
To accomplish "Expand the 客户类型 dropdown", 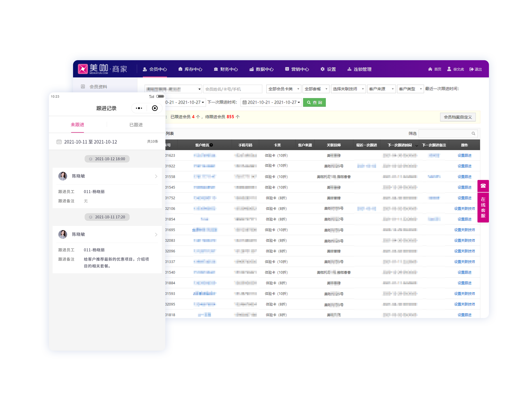I will pyautogui.click(x=410, y=89).
